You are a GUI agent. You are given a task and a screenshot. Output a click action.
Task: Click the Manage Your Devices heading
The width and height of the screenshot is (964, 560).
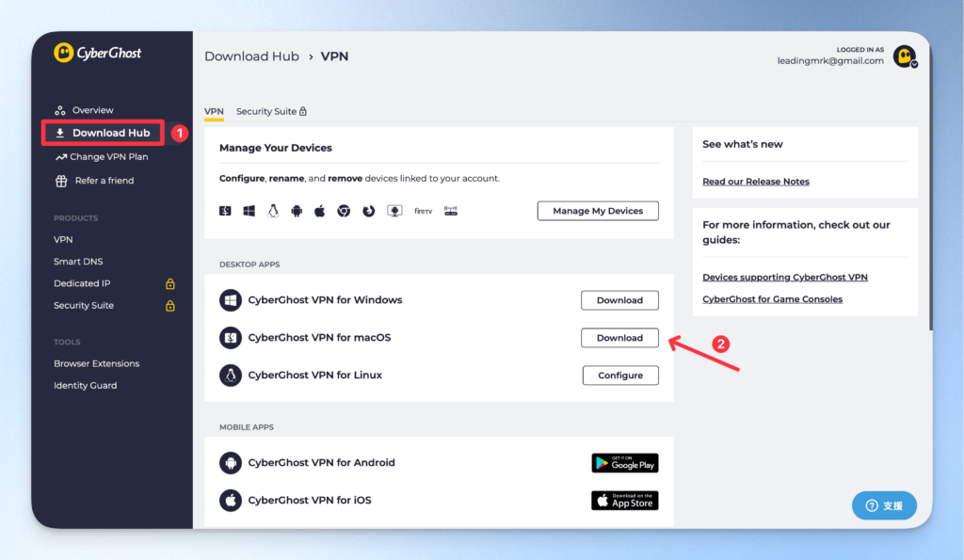[x=276, y=148]
